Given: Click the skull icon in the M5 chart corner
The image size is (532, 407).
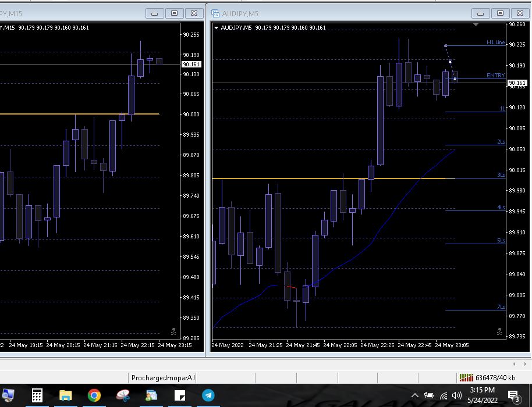Looking at the screenshot, I should pyautogui.click(x=499, y=331).
